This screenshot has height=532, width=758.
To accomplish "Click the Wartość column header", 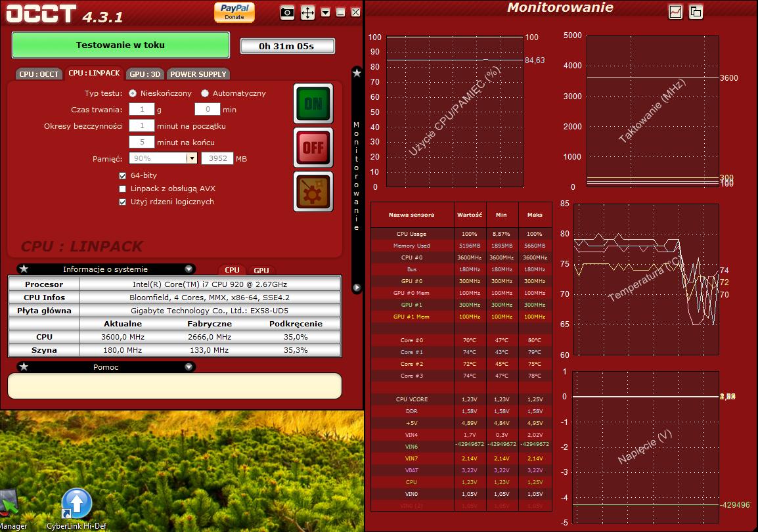I will coord(470,215).
